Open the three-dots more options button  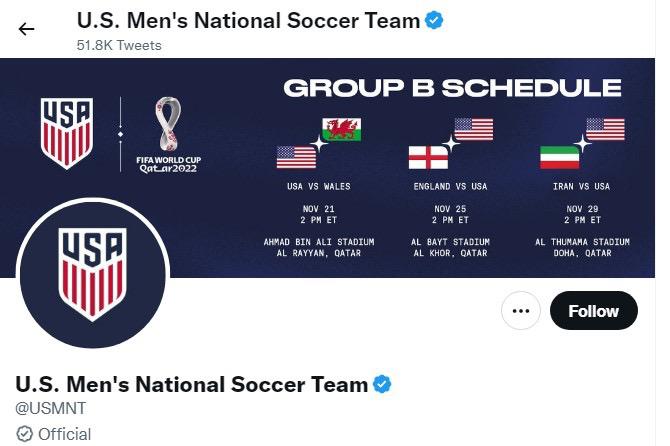pos(520,311)
